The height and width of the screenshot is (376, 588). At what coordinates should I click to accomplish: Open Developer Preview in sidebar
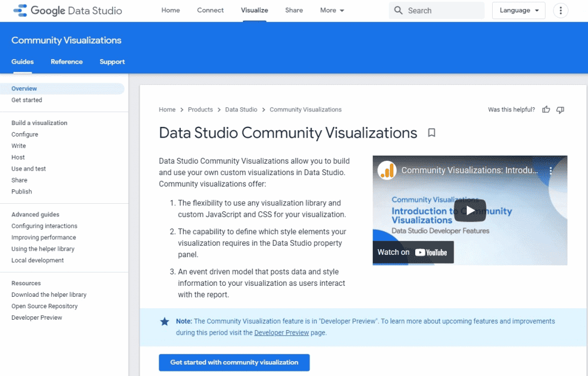(37, 317)
